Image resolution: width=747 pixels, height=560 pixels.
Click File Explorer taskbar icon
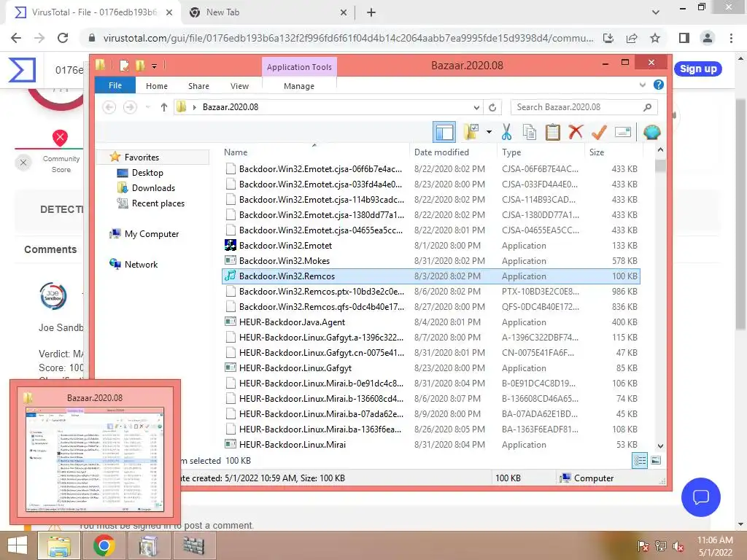coord(58,545)
